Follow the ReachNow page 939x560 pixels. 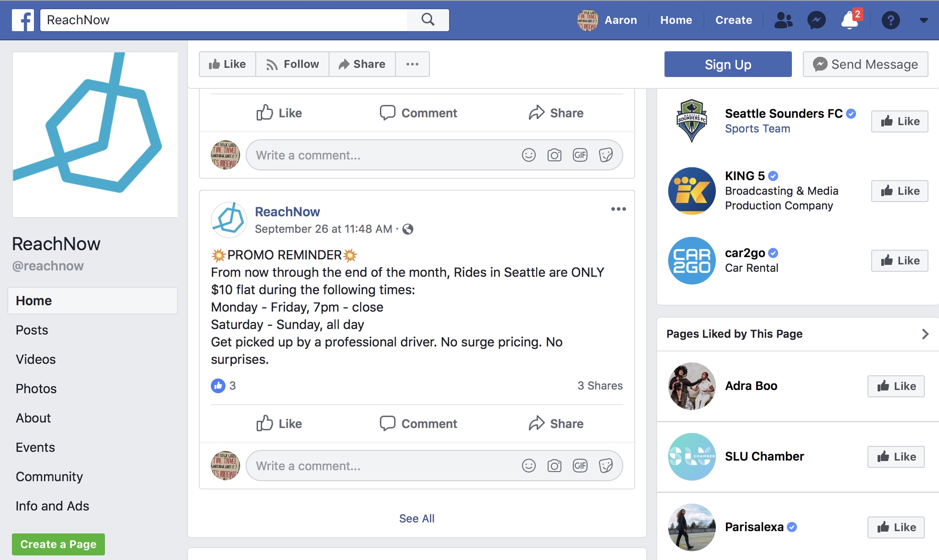coord(292,64)
